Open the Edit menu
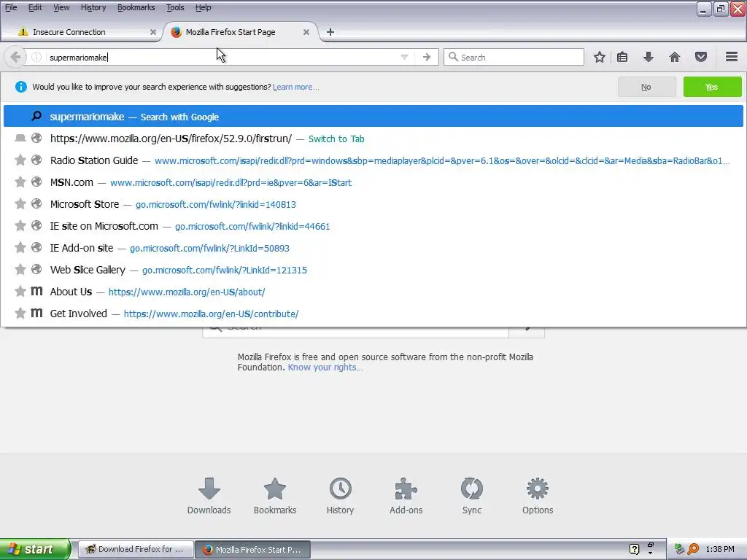 [35, 7]
